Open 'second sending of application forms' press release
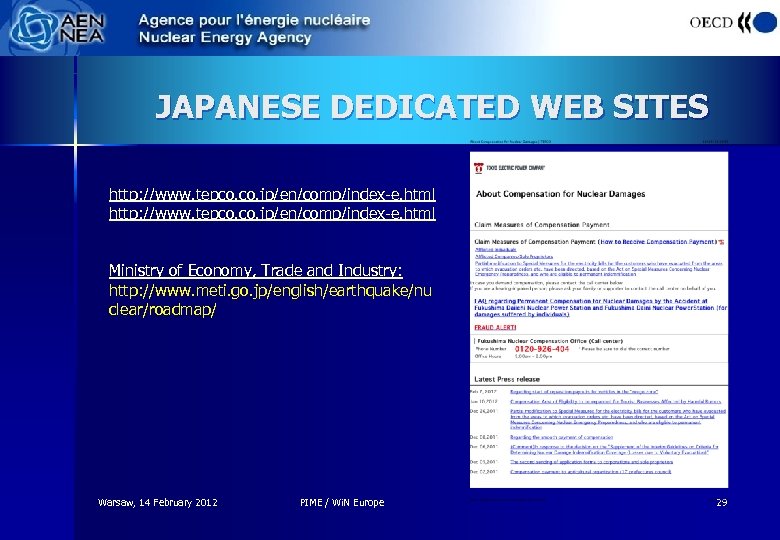 point(591,462)
